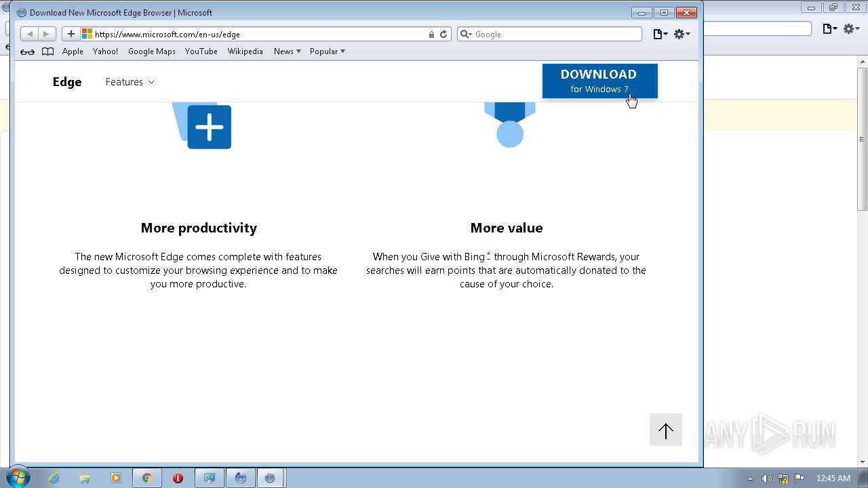Click the back-to-top arrow button
The width and height of the screenshot is (868, 488).
[x=666, y=430]
